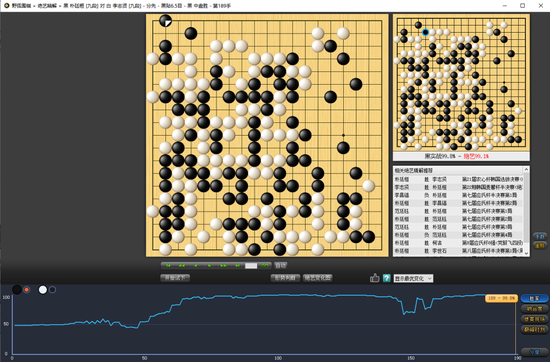This screenshot has height=362, width=550.
Task: Click the fast forward moves button
Action: (x=223, y=266)
